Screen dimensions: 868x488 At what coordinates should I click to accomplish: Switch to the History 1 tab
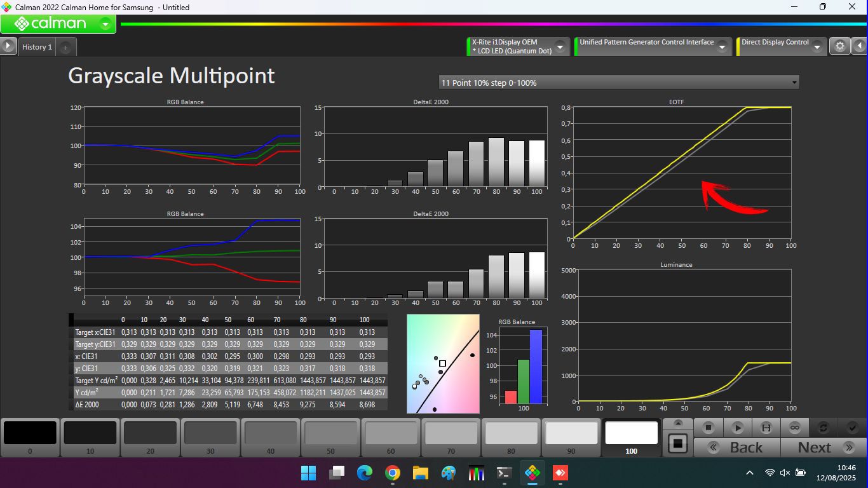pyautogui.click(x=37, y=47)
